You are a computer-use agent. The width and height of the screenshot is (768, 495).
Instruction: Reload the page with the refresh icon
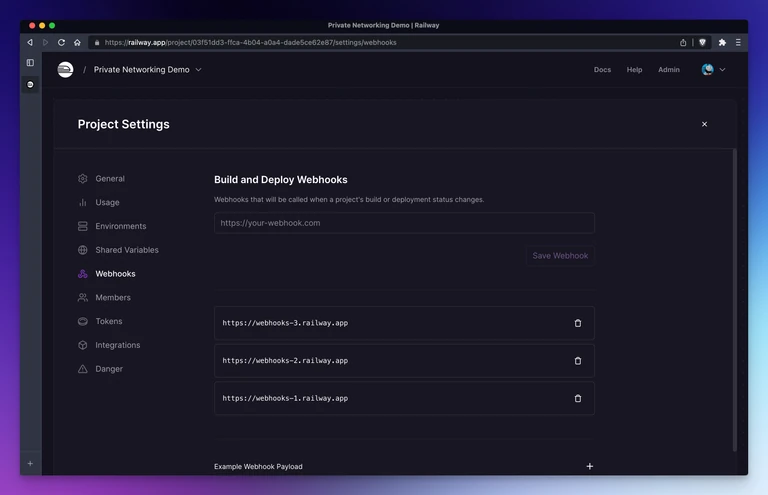coord(61,43)
